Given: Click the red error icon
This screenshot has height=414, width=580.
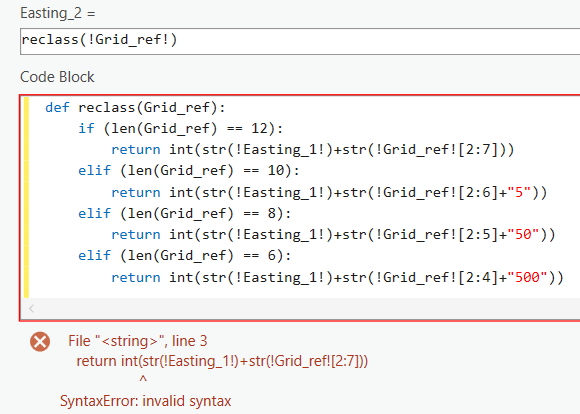Looking at the screenshot, I should pyautogui.click(x=40, y=341).
